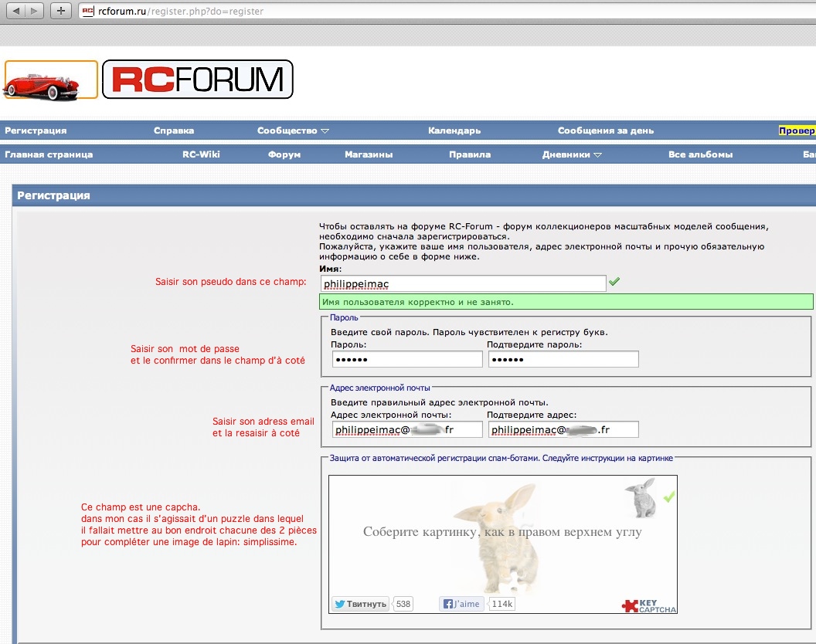Click the Twitter Твитнуть button
Screen dimensions: 816x644
pyautogui.click(x=360, y=604)
